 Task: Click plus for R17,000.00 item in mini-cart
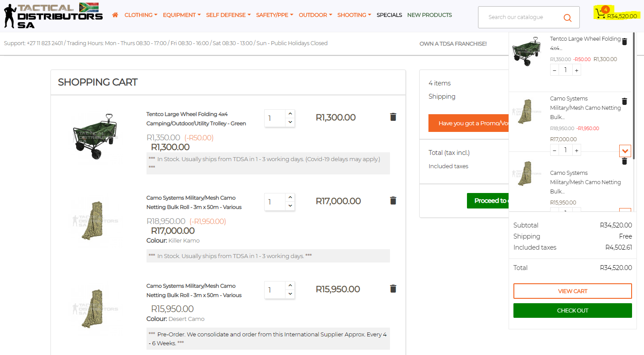pos(576,150)
